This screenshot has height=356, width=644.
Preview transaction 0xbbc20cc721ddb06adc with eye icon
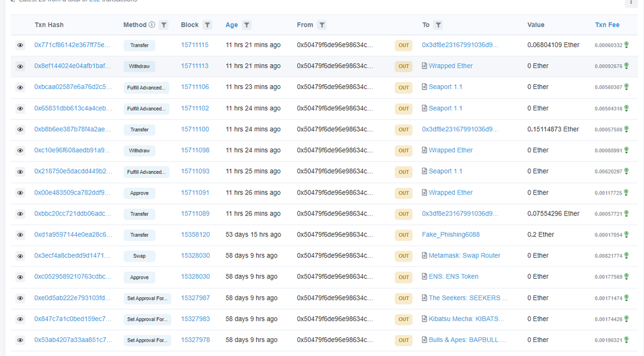20,214
